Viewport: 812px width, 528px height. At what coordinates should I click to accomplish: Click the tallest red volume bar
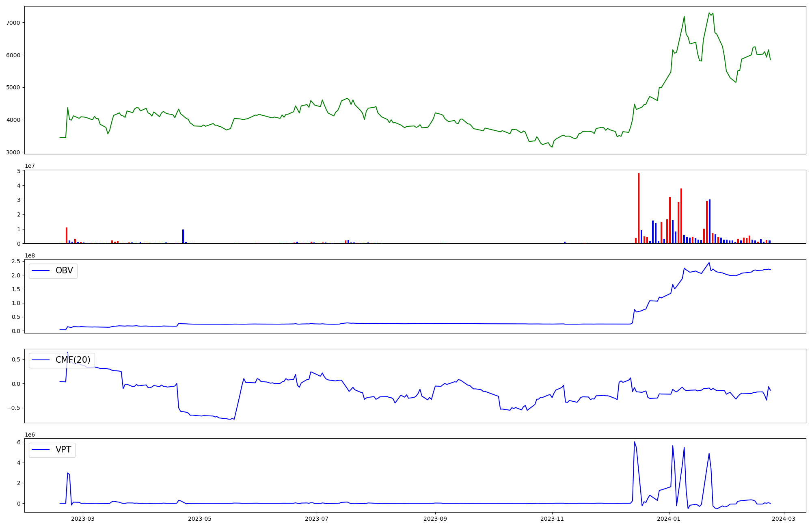[x=639, y=208]
